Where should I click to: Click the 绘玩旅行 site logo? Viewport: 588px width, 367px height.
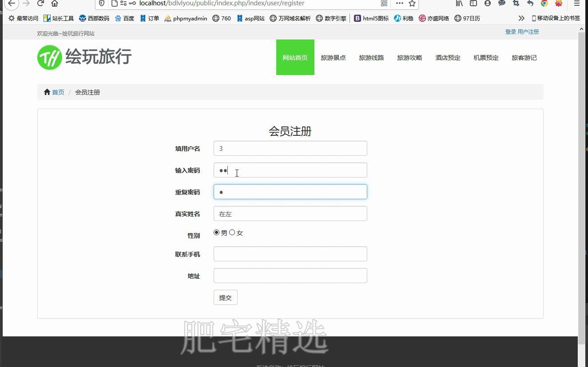click(x=84, y=57)
